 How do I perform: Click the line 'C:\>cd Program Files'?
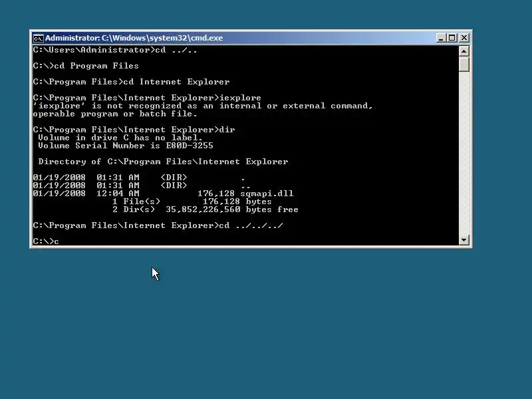pos(86,66)
